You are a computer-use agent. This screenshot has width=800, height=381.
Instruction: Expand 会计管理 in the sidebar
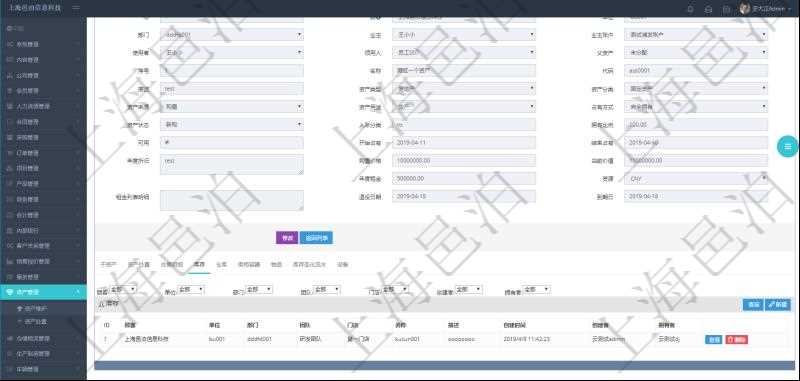coord(43,215)
